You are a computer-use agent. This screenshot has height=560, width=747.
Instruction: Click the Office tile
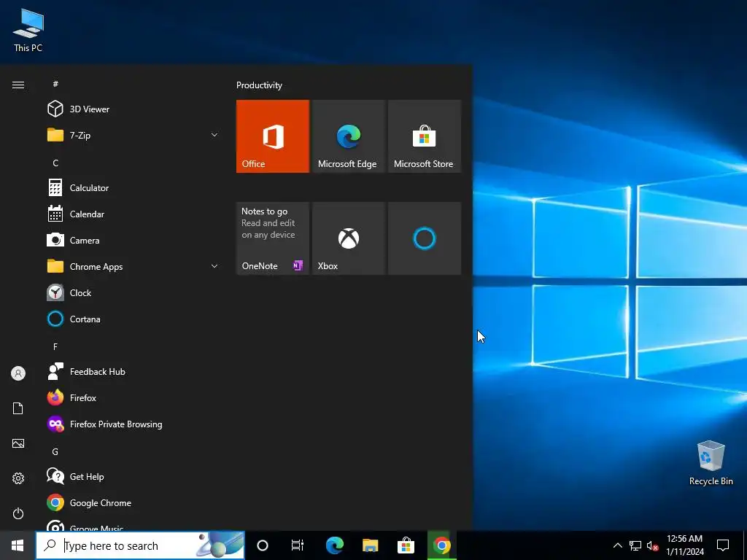[273, 136]
